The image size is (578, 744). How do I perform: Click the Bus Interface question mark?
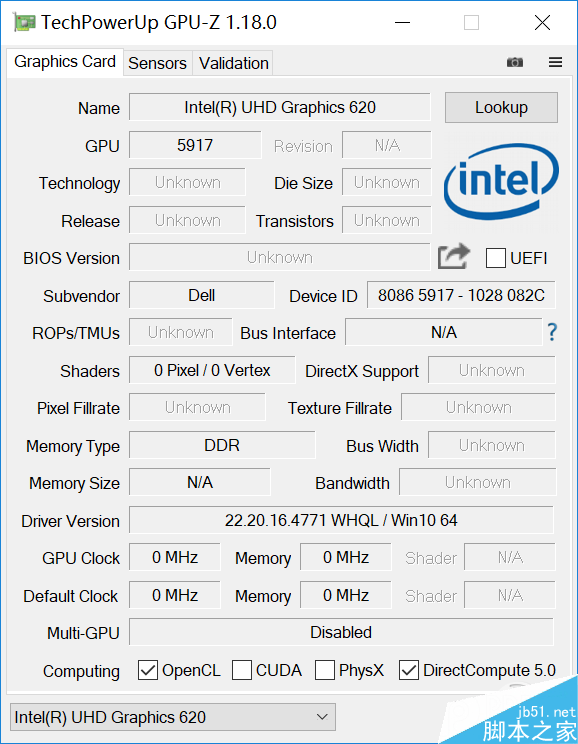click(552, 332)
